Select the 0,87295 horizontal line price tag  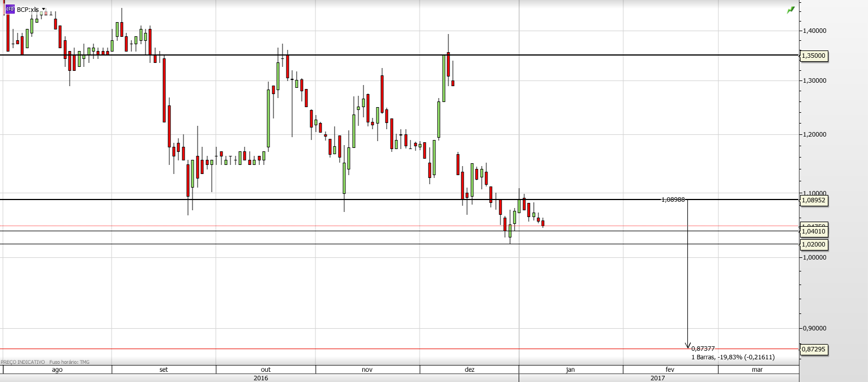point(814,350)
